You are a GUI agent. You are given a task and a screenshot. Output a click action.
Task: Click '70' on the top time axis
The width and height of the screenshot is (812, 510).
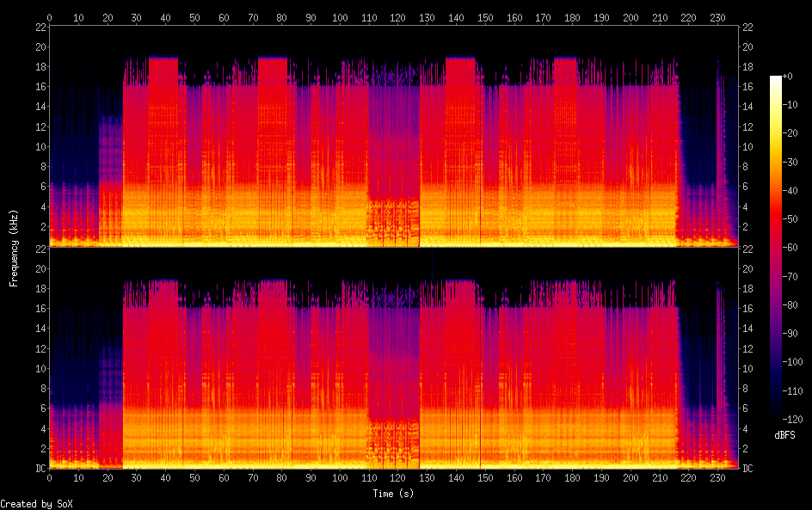tap(253, 17)
